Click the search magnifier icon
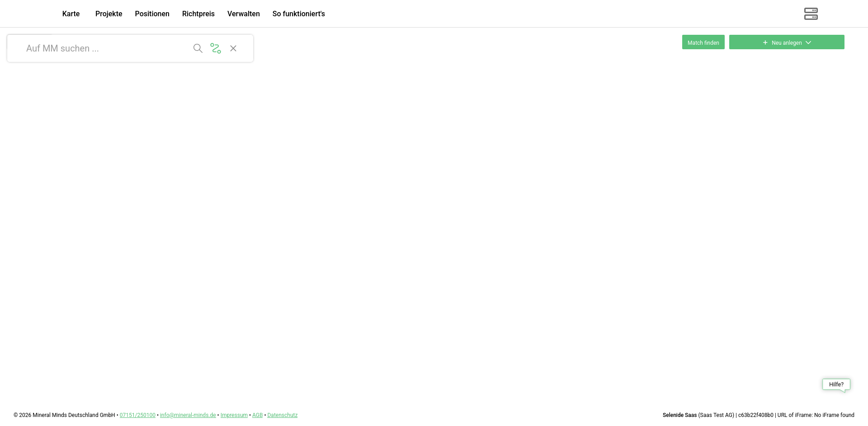 click(x=198, y=48)
